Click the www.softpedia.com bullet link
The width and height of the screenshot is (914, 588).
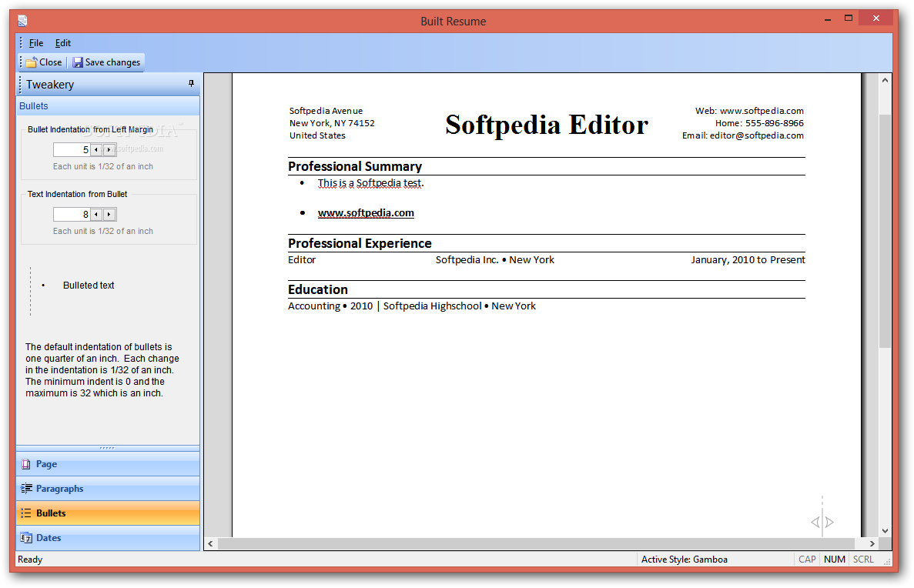click(366, 212)
